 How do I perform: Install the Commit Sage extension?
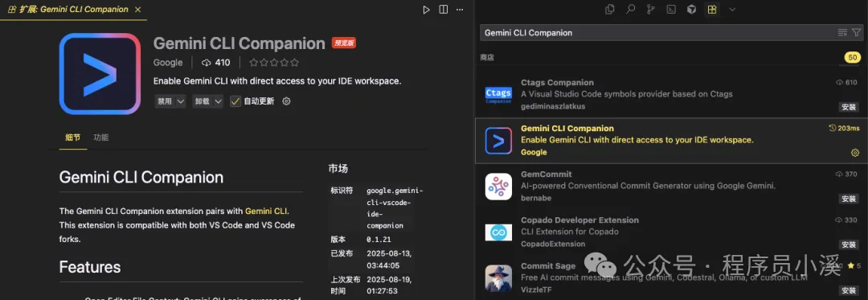pyautogui.click(x=849, y=290)
